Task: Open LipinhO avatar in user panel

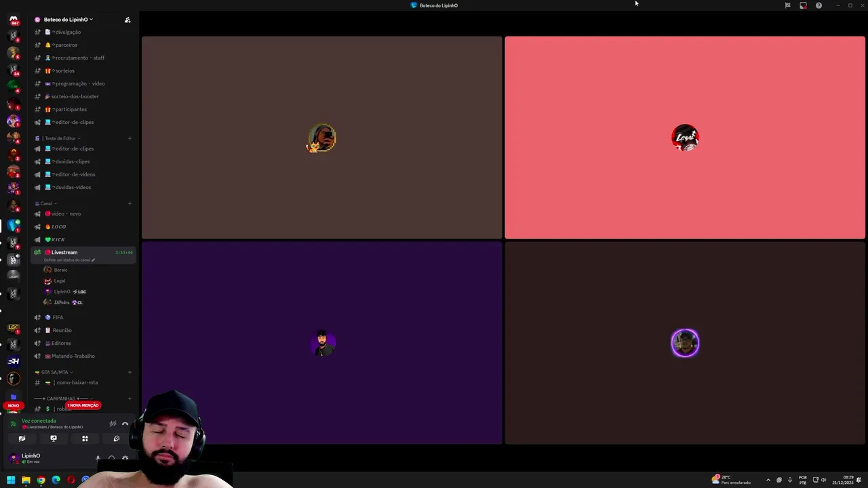Action: (x=13, y=458)
